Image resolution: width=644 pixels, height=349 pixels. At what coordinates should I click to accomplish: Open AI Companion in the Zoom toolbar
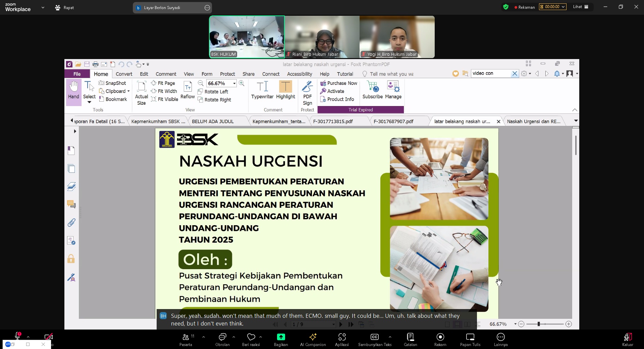[x=313, y=337]
